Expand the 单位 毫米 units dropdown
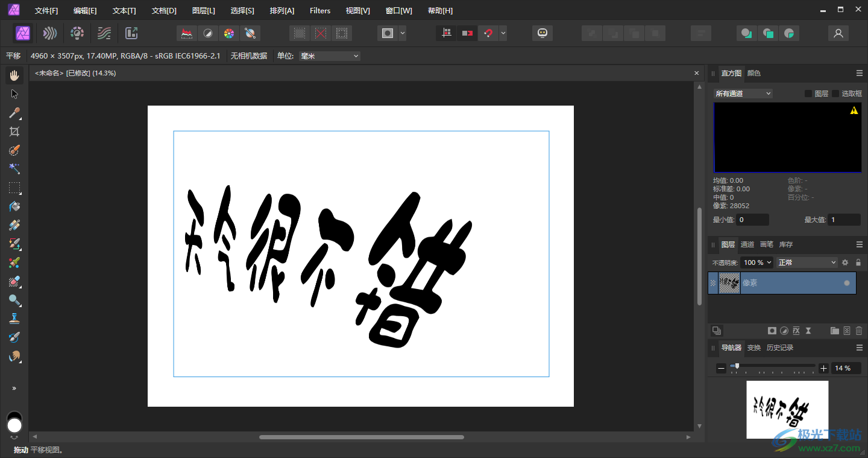 tap(330, 56)
